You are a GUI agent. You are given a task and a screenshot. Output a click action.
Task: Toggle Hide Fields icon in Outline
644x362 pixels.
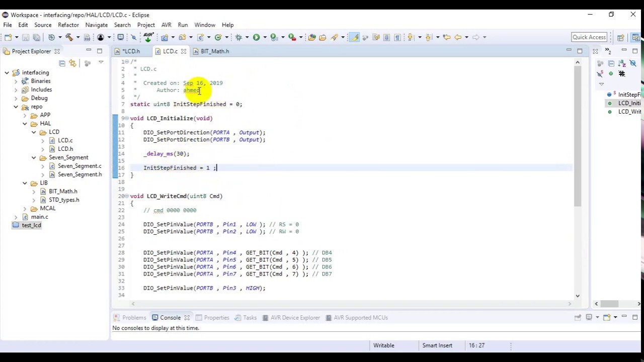click(633, 63)
